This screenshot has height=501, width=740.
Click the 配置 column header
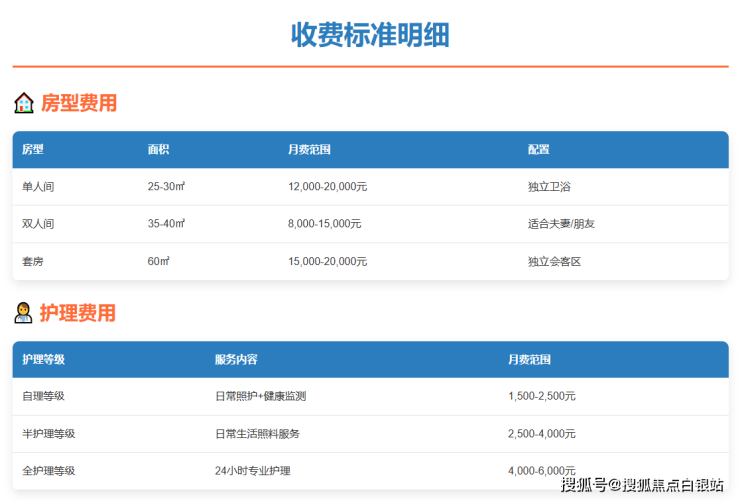click(539, 150)
